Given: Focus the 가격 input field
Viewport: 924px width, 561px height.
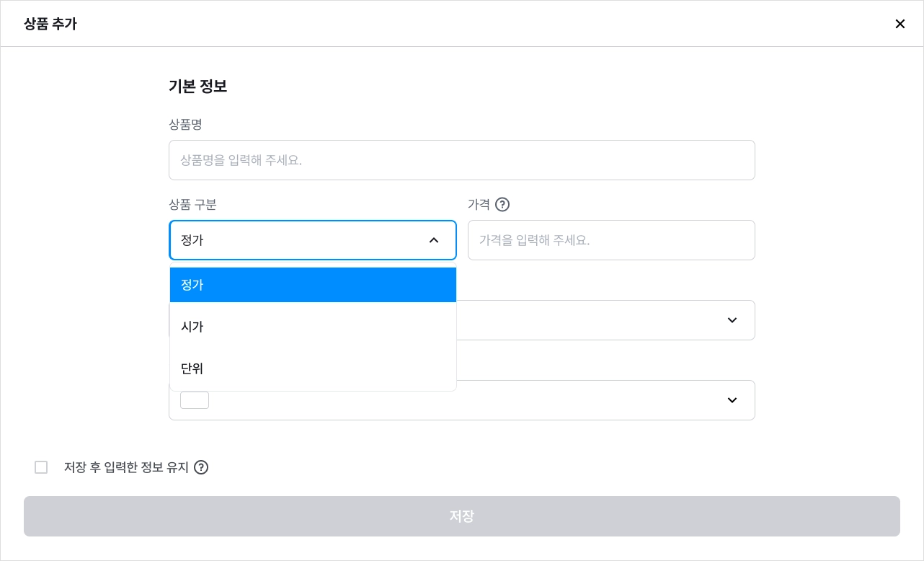Looking at the screenshot, I should click(x=611, y=240).
